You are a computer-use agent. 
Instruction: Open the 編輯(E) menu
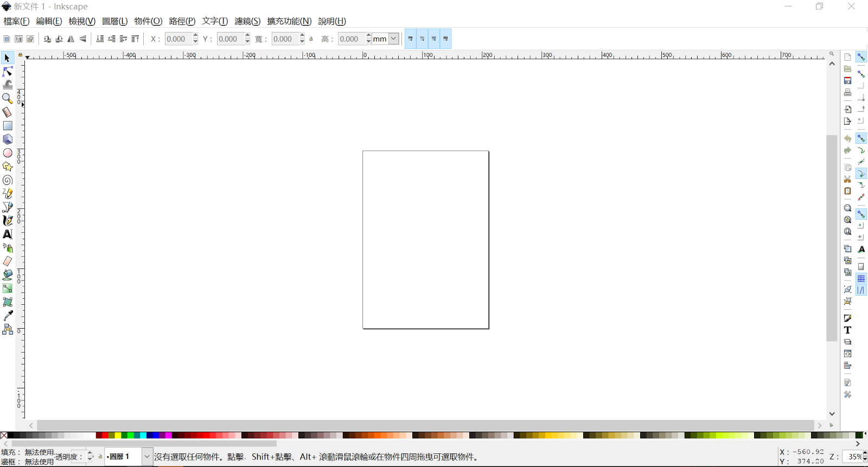coord(49,21)
